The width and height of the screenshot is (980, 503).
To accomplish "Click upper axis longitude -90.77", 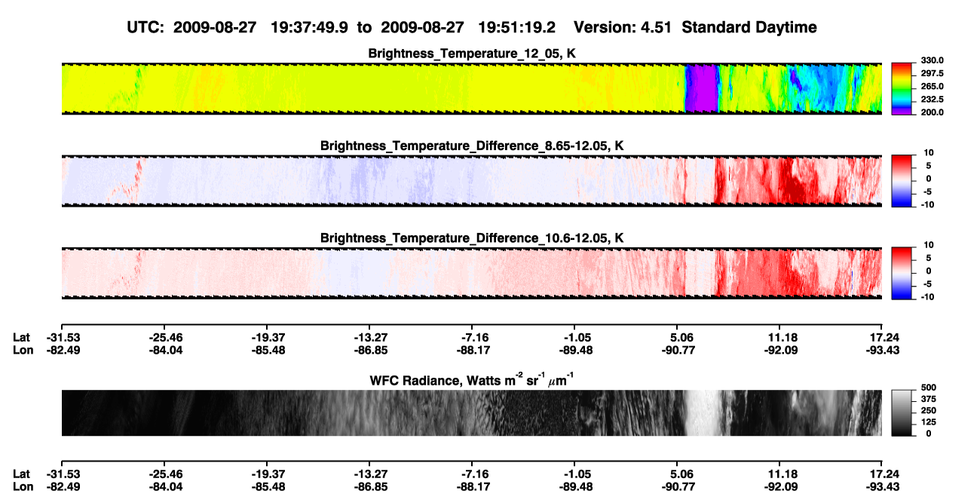I will [677, 349].
